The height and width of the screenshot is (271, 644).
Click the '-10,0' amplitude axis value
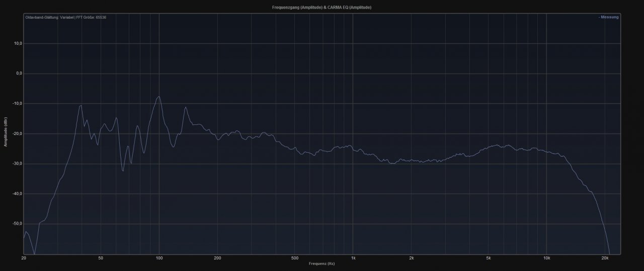click(17, 104)
